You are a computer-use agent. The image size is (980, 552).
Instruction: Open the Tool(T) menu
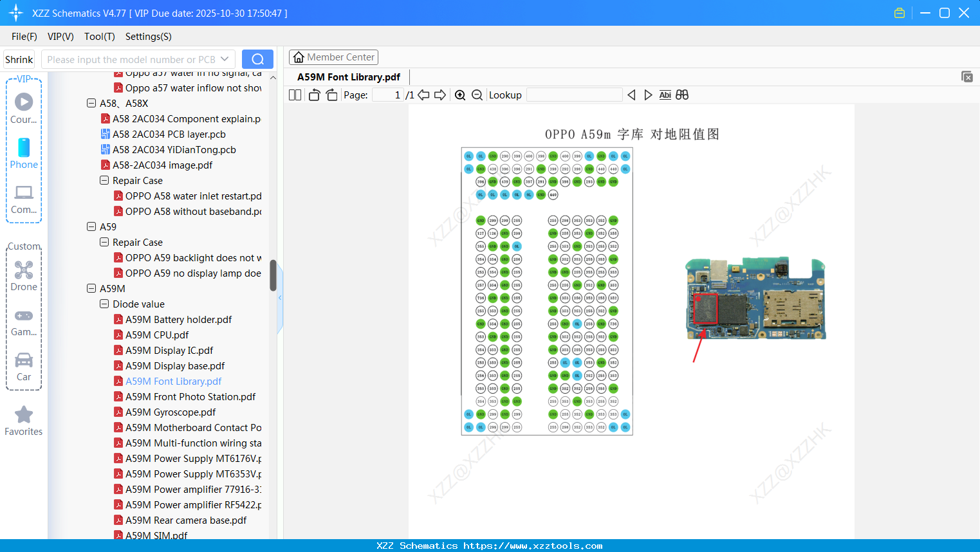(100, 37)
